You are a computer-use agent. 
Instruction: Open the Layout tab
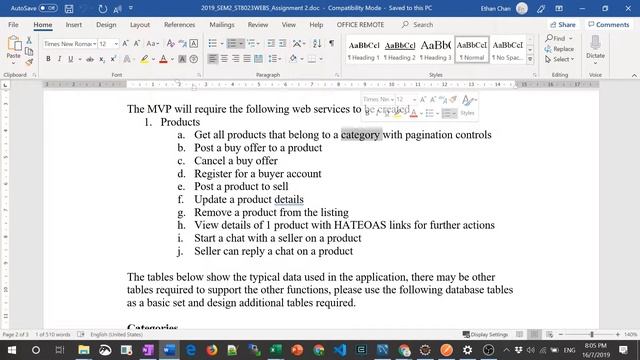point(140,24)
